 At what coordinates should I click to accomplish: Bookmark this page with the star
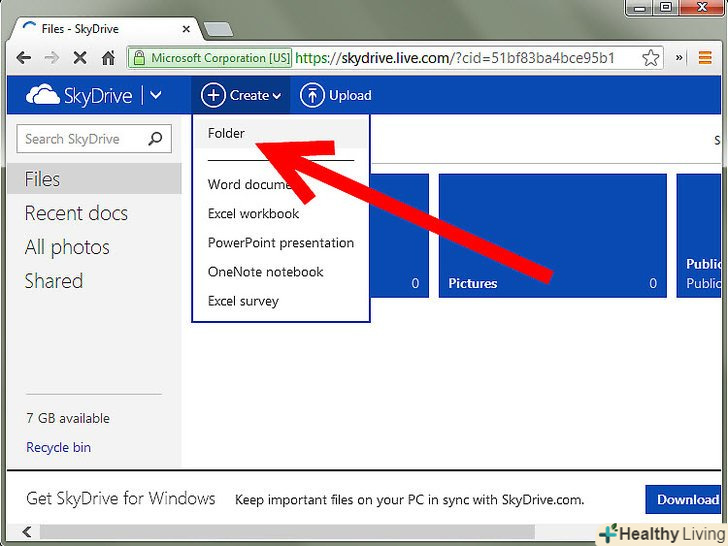[x=650, y=58]
